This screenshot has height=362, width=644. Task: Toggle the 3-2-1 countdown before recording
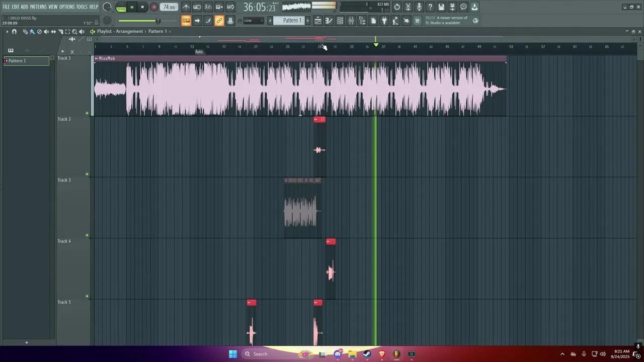point(208,7)
